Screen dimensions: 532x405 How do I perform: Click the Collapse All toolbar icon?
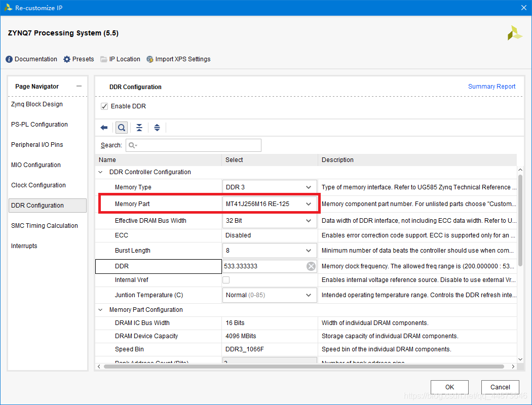tap(139, 128)
